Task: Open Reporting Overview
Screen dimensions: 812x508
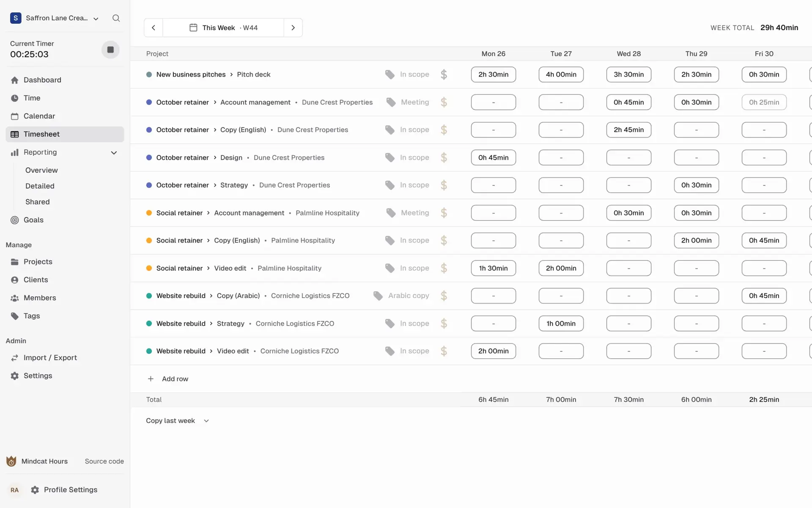Action: (x=41, y=170)
